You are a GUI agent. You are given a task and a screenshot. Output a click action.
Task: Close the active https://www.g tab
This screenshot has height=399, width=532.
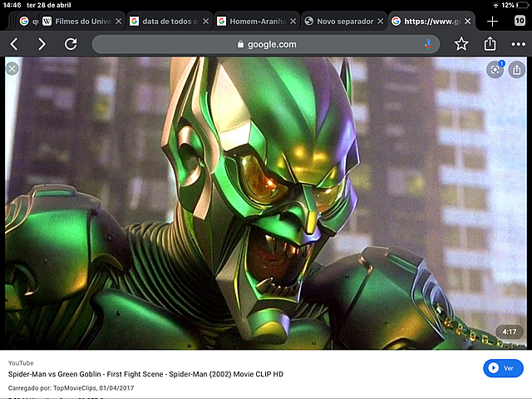[x=467, y=22]
